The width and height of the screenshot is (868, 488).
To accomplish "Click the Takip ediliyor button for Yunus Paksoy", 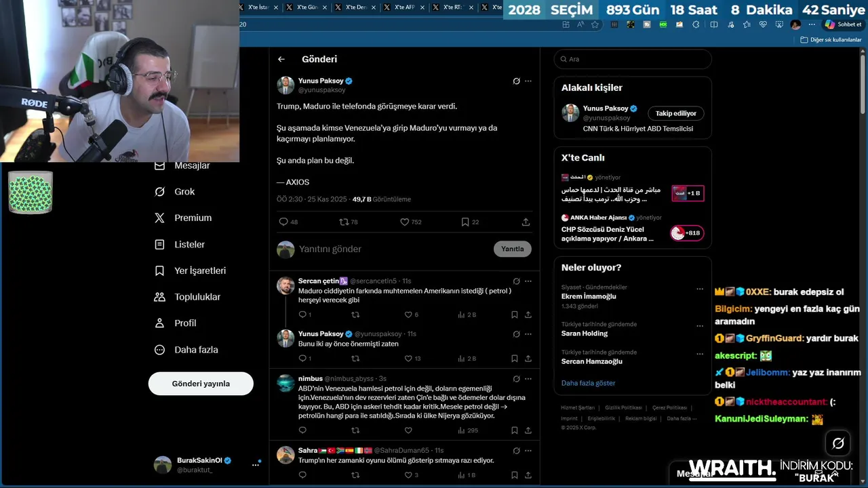I will pyautogui.click(x=675, y=114).
